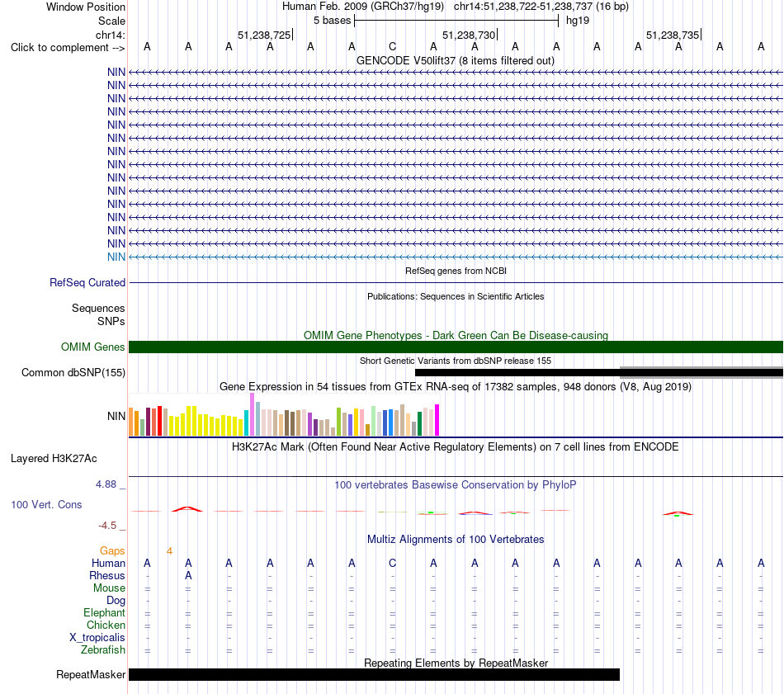
Task: Open the Publications: Sequences in Scientific Articles title
Action: 456,296
